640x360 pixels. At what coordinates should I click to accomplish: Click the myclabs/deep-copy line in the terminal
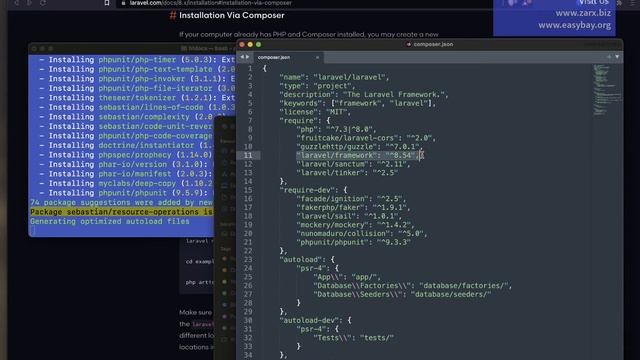point(127,183)
